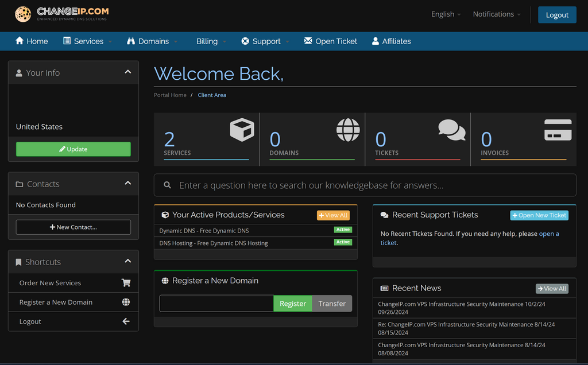
Task: Focus the knowledgebase search field
Action: click(x=367, y=185)
